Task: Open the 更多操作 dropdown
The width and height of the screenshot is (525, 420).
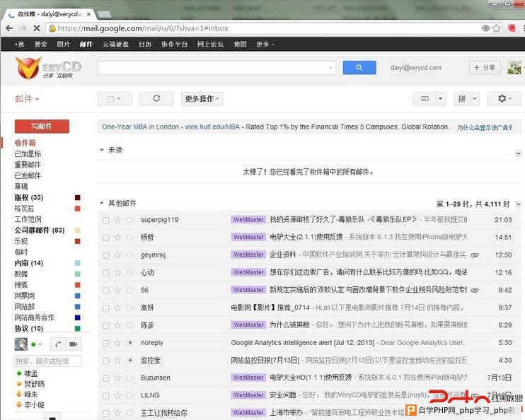Action: pos(202,99)
